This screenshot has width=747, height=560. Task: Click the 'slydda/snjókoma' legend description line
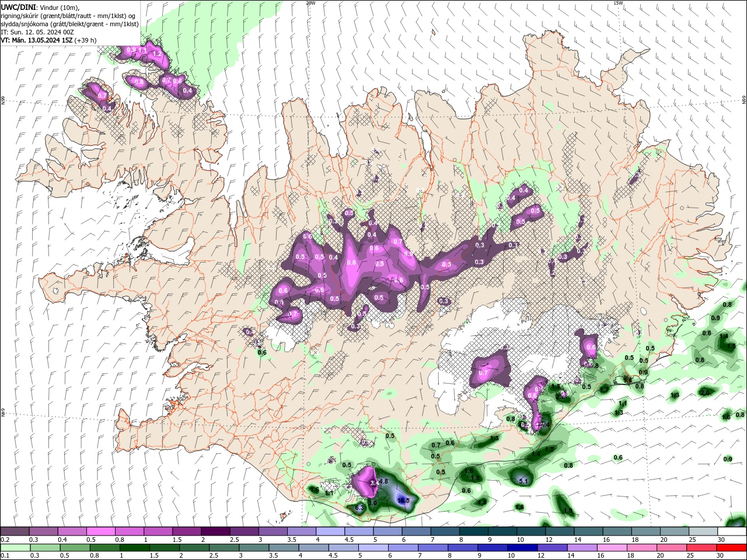tap(70, 24)
